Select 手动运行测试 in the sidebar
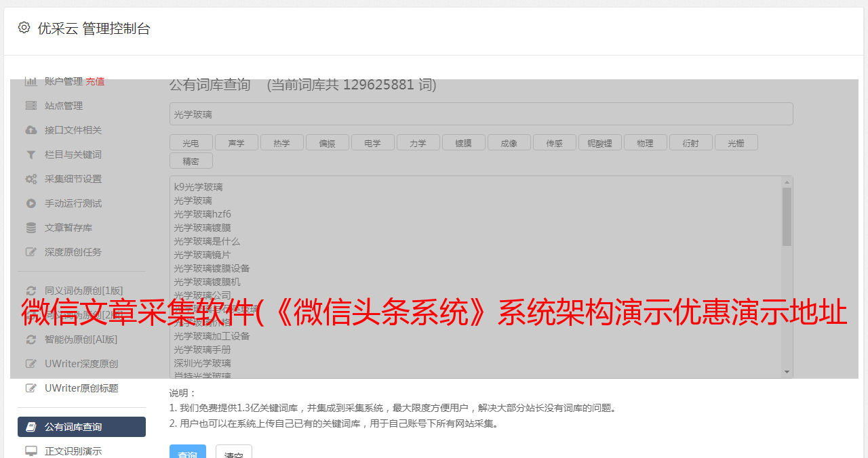The image size is (868, 458). [x=73, y=203]
